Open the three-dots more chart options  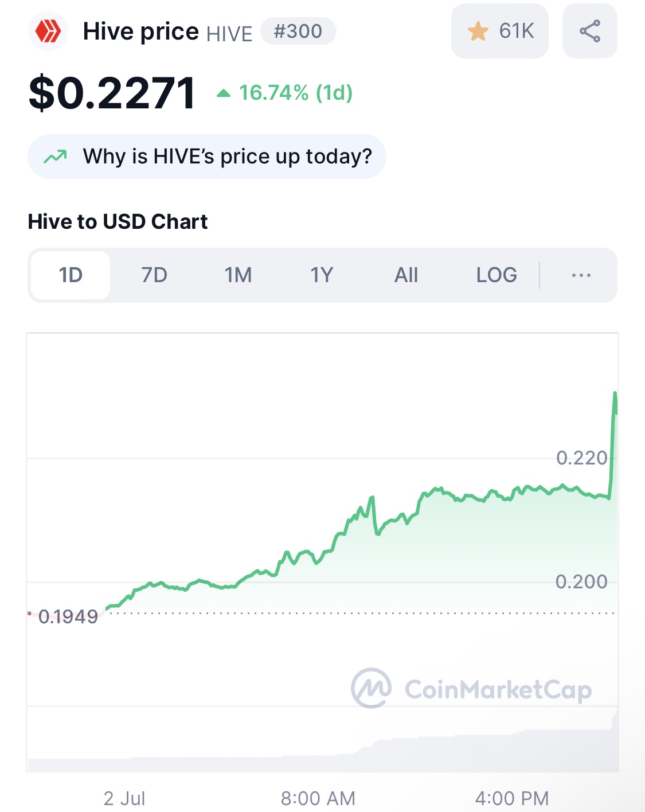[x=581, y=275]
